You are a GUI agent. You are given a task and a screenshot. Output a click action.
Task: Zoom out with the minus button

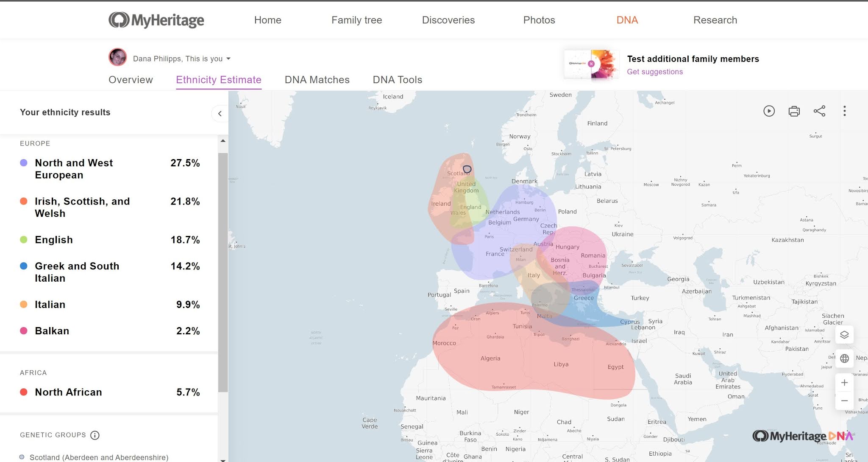coord(844,400)
